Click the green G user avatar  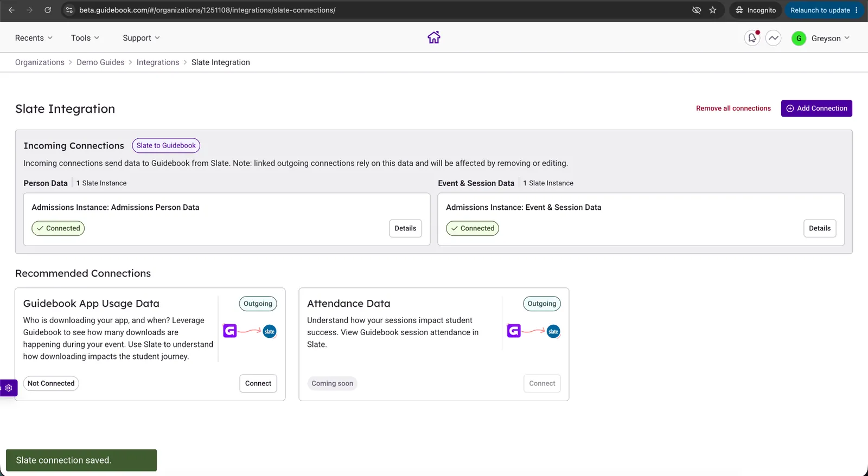coord(799,38)
